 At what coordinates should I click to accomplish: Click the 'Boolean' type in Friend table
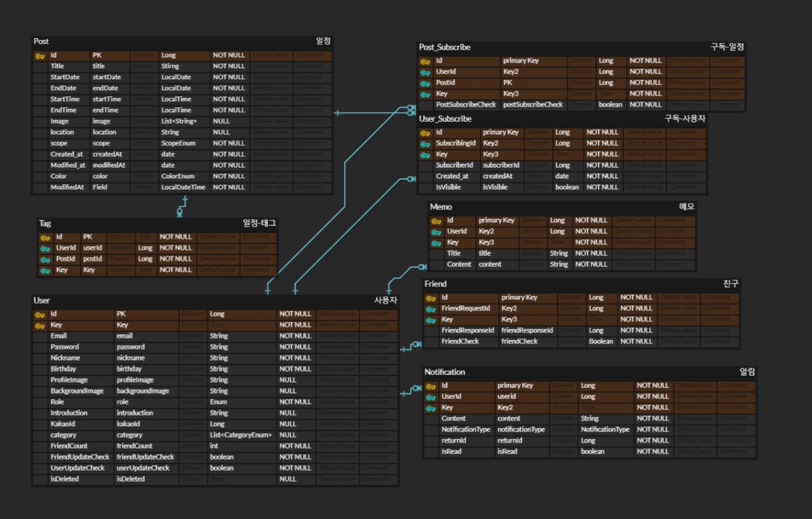[x=601, y=341]
